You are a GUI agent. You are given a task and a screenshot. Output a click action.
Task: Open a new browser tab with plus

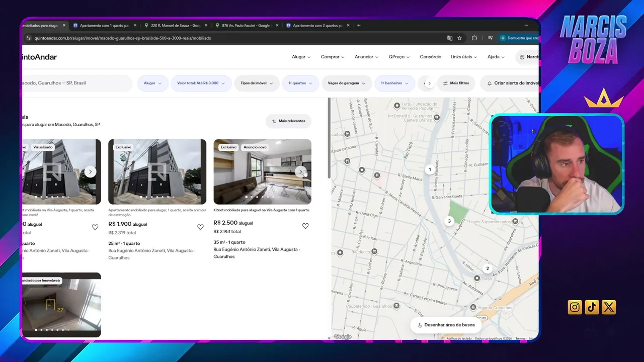pyautogui.click(x=359, y=25)
